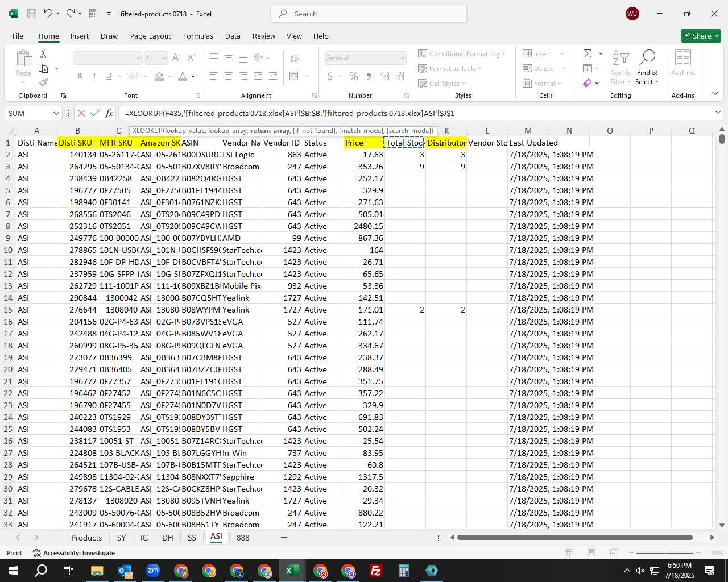Click Increase Indent icon
The width and height of the screenshot is (728, 582).
click(273, 76)
